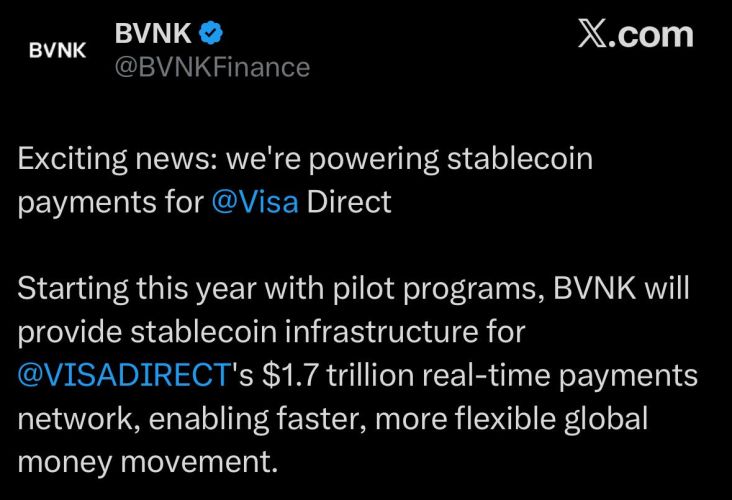
Task: Click the BVNK profile avatar logo
Action: pyautogui.click(x=57, y=49)
